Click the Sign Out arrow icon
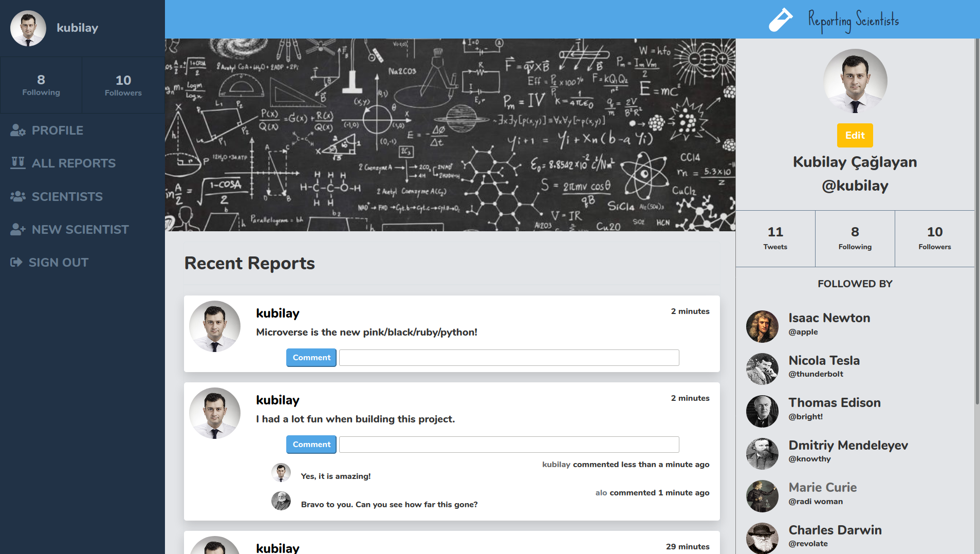 (x=16, y=262)
